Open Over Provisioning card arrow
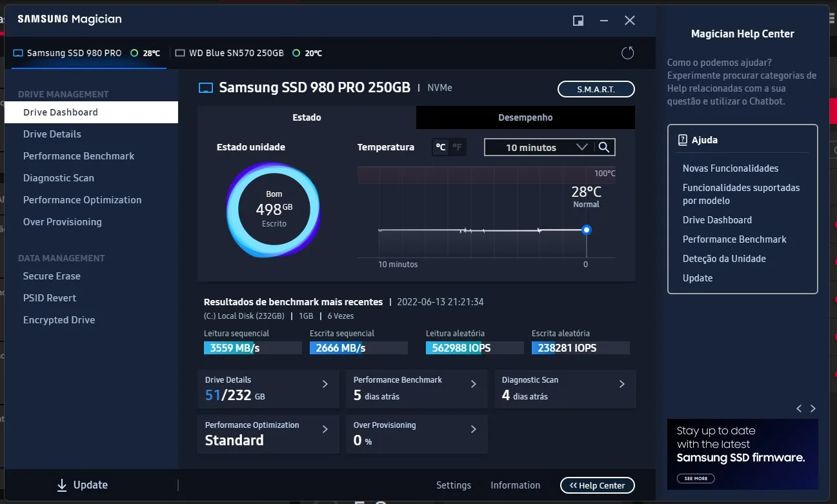 coord(474,429)
